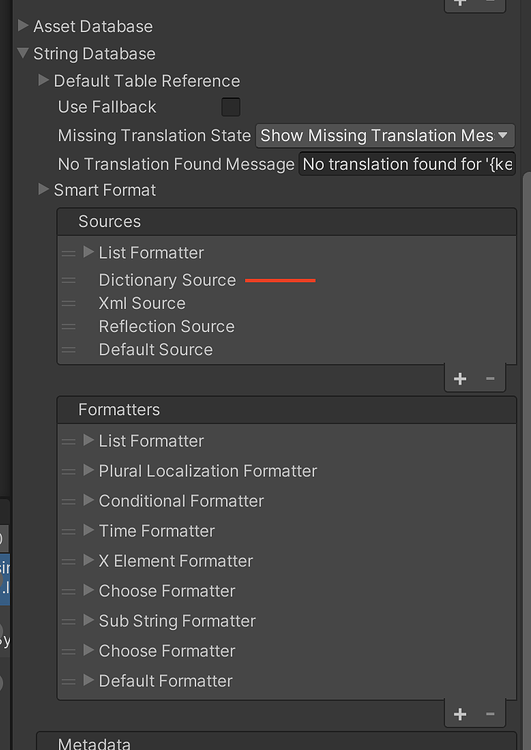Add a new source with the Sources plus button
Image resolution: width=531 pixels, height=750 pixels.
pyautogui.click(x=460, y=379)
